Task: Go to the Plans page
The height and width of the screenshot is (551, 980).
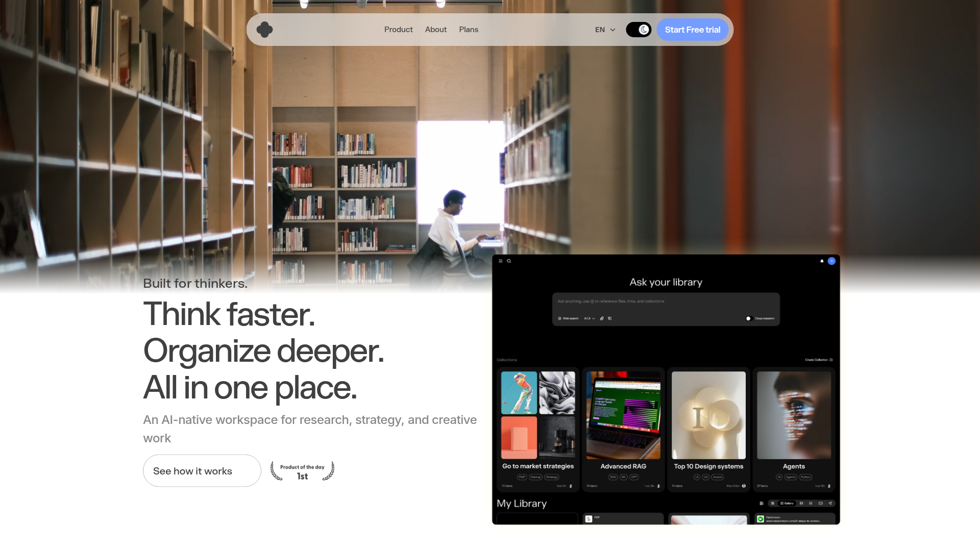Action: [468, 30]
